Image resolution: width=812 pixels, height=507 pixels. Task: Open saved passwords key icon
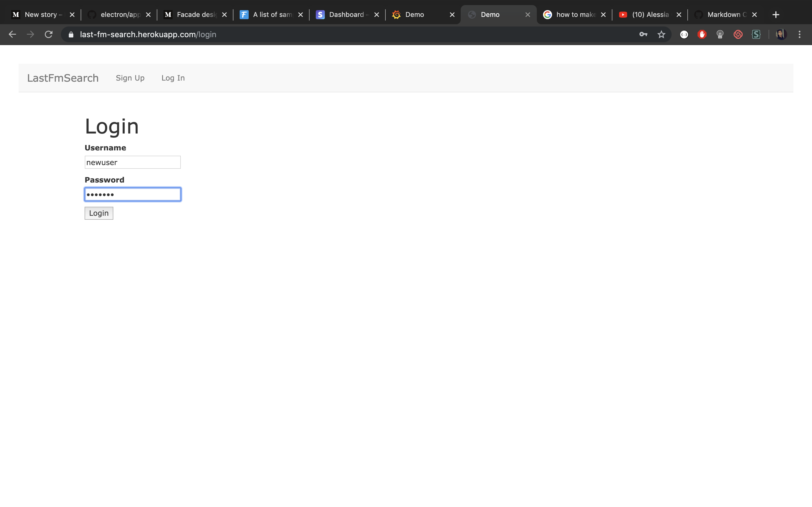click(643, 34)
